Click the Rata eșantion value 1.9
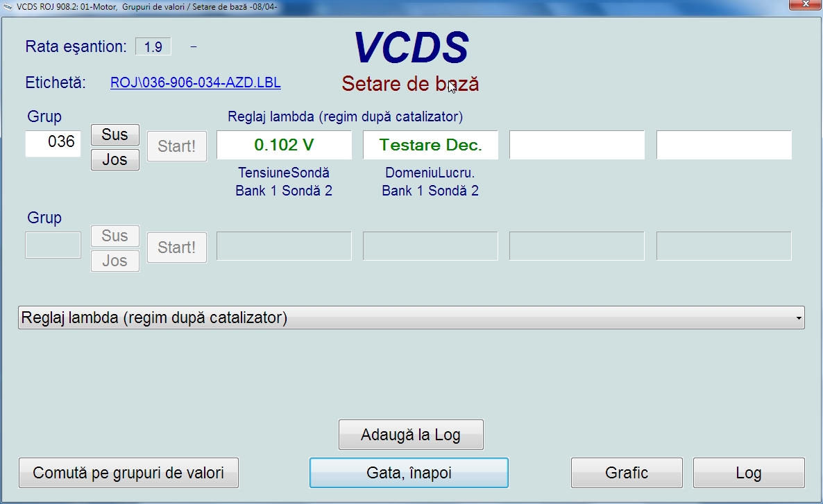This screenshot has height=504, width=823. [153, 46]
